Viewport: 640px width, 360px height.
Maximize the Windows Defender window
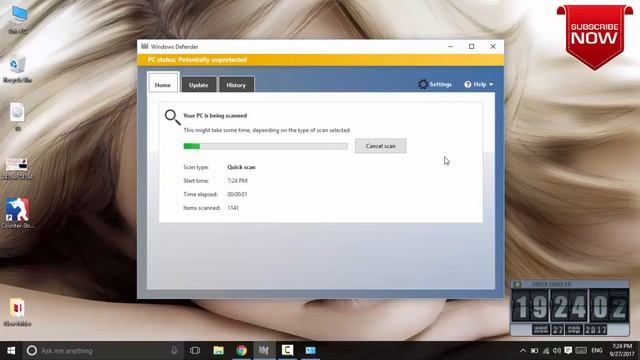tap(471, 47)
